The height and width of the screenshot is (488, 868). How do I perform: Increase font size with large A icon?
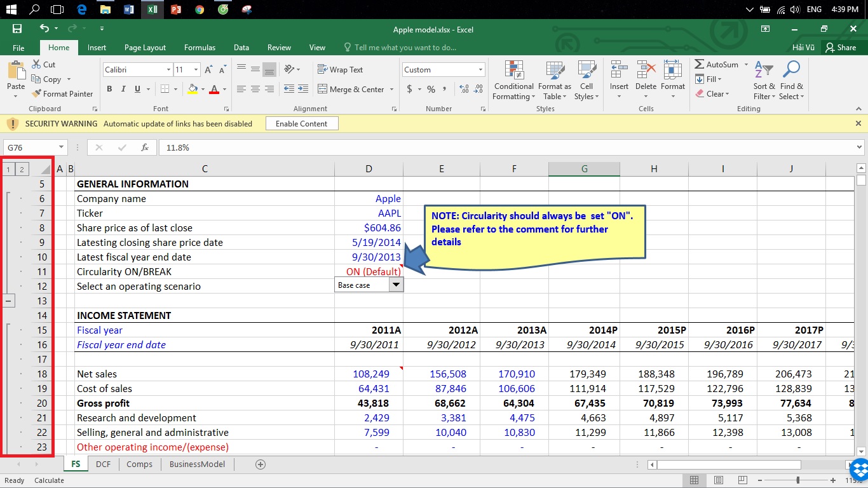pyautogui.click(x=210, y=70)
